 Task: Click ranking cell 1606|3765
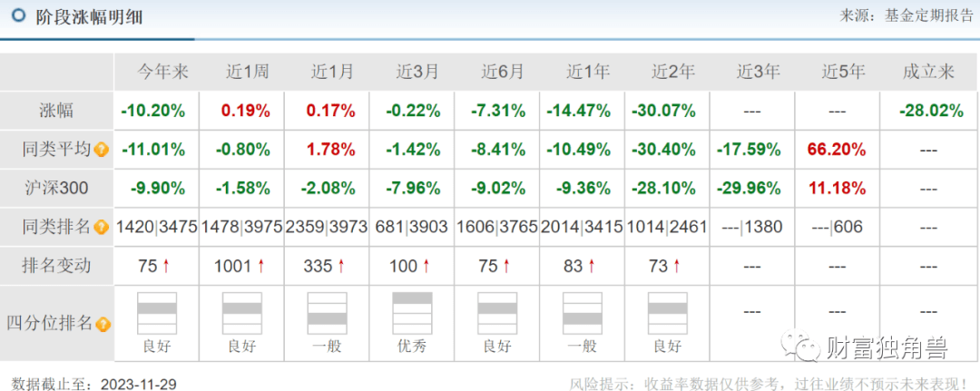click(x=497, y=228)
